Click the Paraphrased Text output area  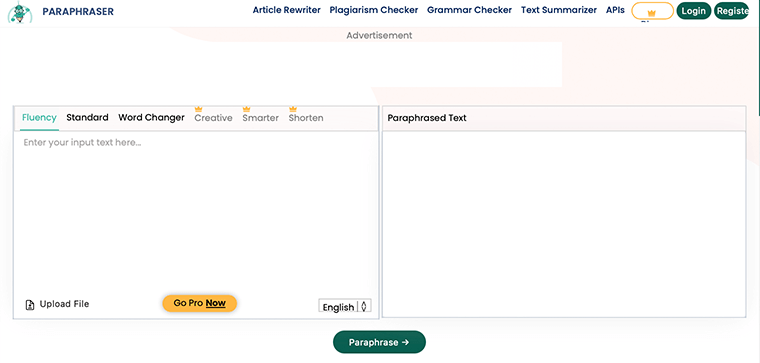click(x=564, y=224)
